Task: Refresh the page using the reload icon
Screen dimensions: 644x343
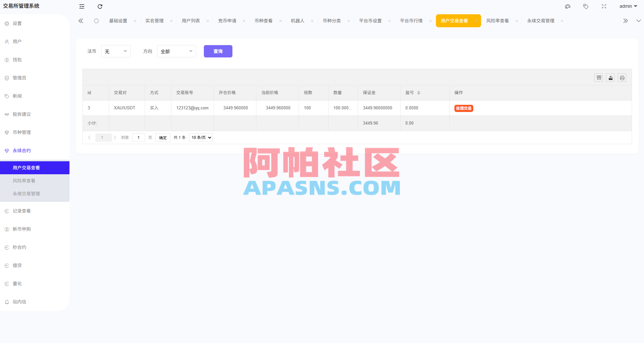Action: pyautogui.click(x=100, y=6)
